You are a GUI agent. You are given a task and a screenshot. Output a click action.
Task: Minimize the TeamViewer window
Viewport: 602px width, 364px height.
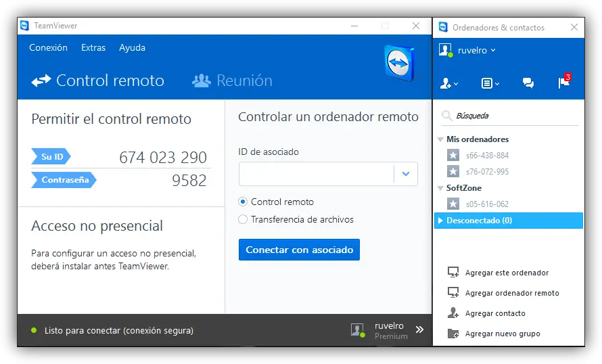354,26
